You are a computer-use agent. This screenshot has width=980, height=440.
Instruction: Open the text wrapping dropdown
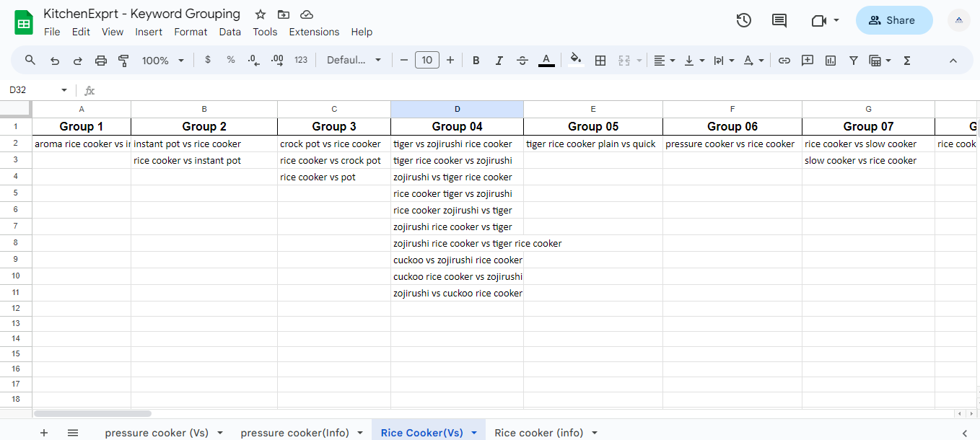(x=723, y=61)
